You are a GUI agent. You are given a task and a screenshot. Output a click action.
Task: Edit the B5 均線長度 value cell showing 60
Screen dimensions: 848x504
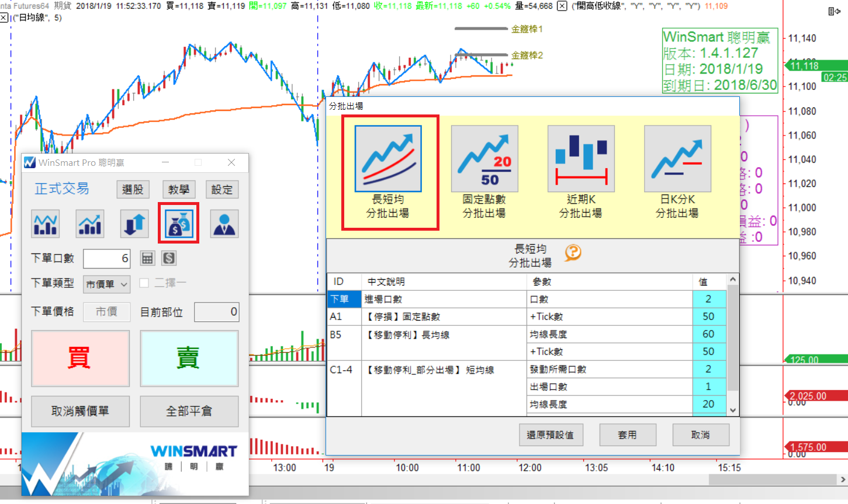pyautogui.click(x=709, y=334)
